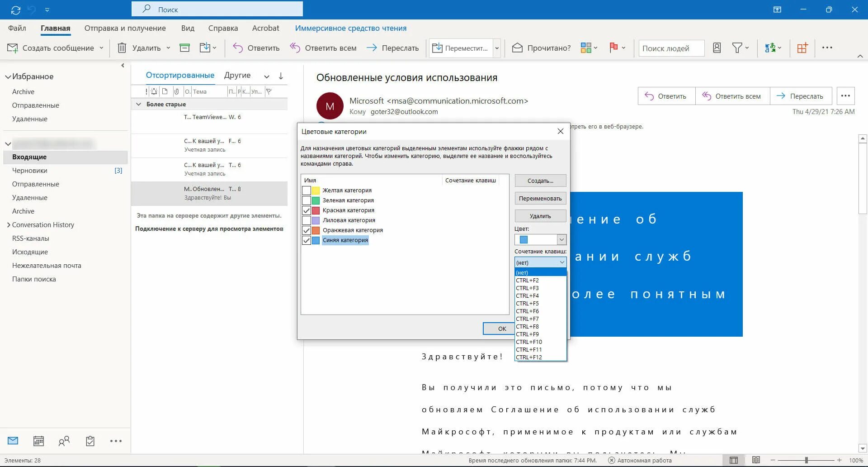Click the Follow Up flag icon

tap(613, 48)
